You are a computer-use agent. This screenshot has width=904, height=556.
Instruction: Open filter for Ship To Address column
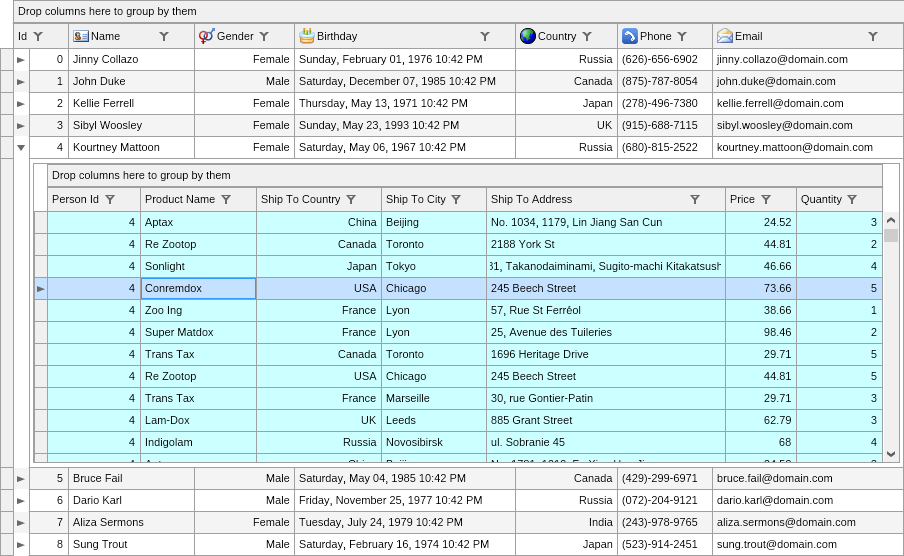tap(695, 199)
